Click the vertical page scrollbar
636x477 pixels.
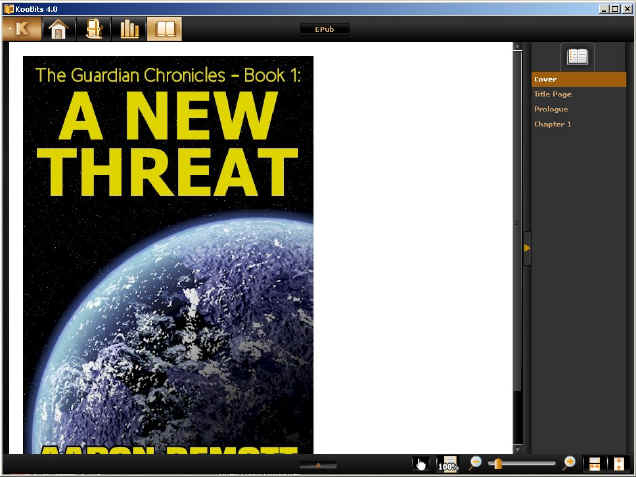(517, 240)
